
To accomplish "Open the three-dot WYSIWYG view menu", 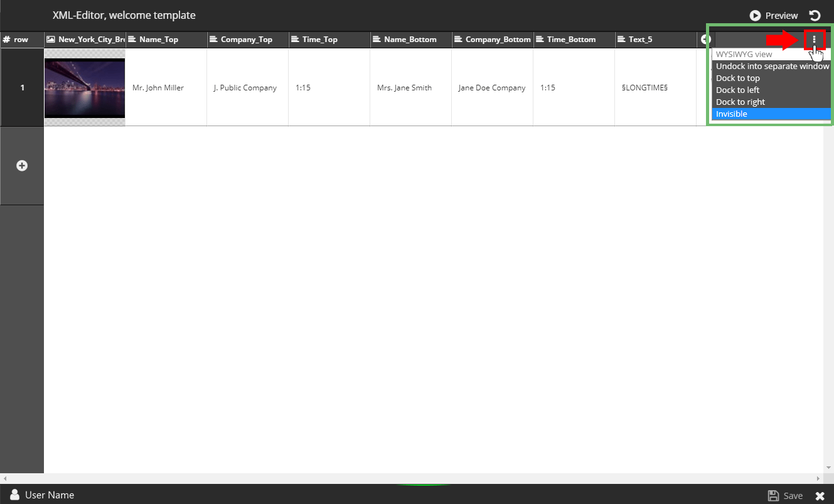I will coord(815,40).
